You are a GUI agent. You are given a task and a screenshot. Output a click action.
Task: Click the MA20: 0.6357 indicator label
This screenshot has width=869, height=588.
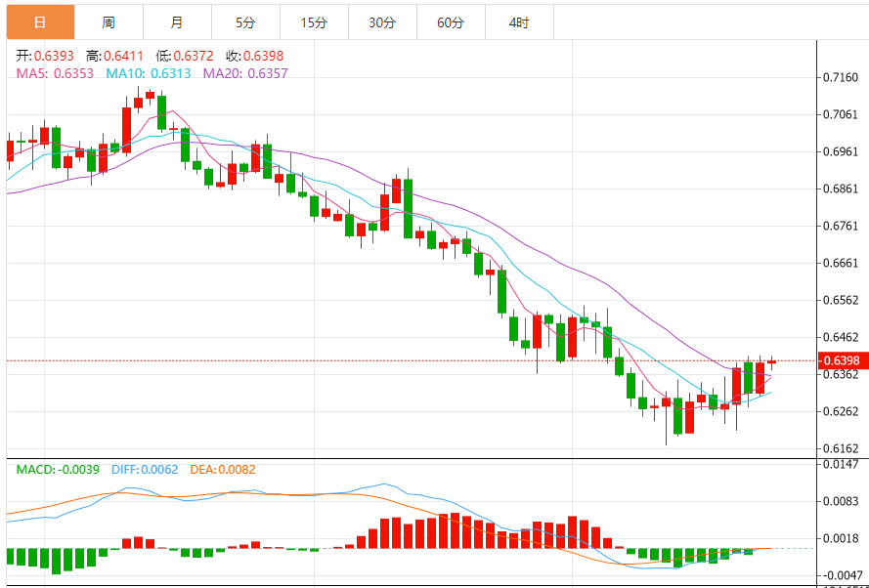coord(245,73)
